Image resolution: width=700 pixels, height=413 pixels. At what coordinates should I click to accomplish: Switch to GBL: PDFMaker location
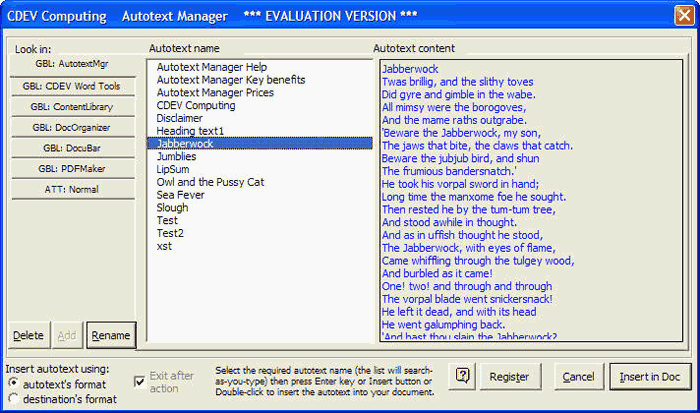pyautogui.click(x=72, y=168)
